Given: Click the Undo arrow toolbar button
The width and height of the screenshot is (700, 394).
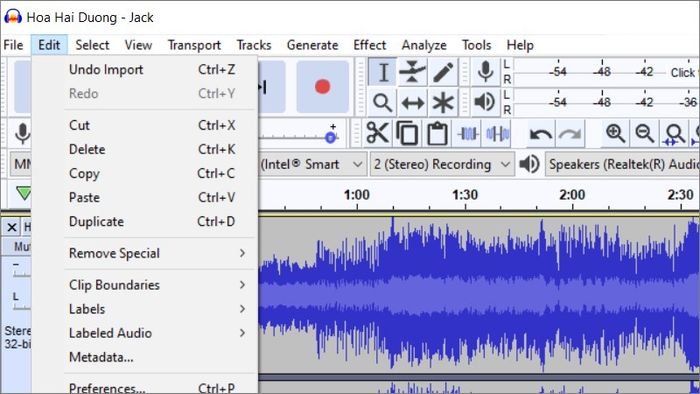Looking at the screenshot, I should (540, 133).
